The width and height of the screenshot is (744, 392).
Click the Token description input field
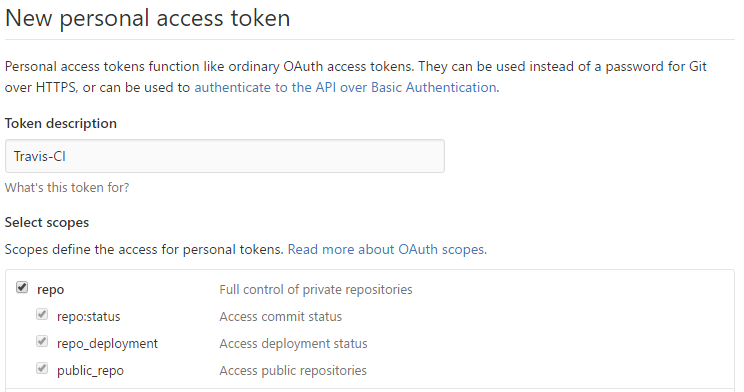(x=225, y=156)
